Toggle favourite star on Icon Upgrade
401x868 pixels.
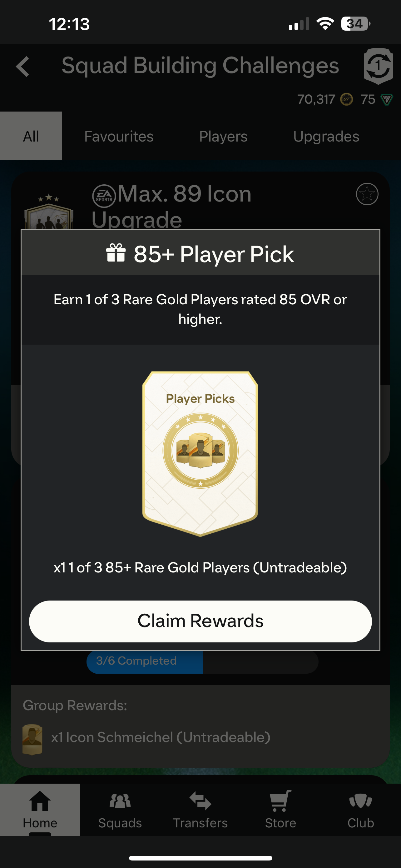pos(367,194)
